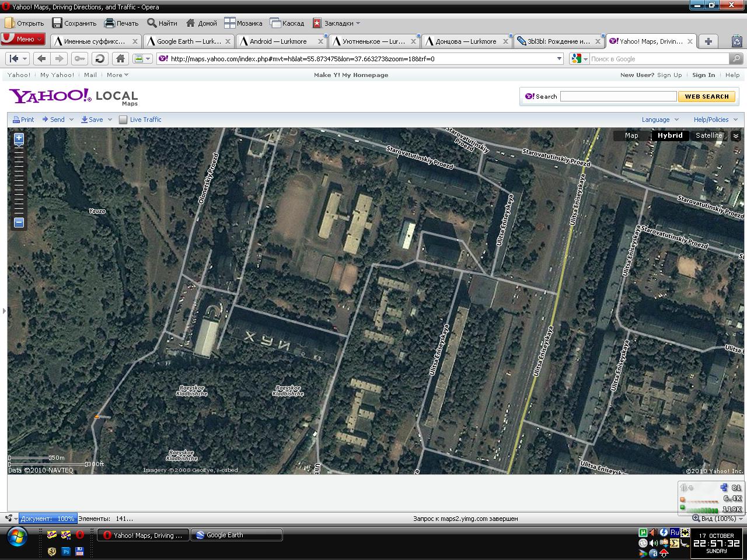Click the Sign In link
This screenshot has height=560, width=747.
(x=703, y=75)
